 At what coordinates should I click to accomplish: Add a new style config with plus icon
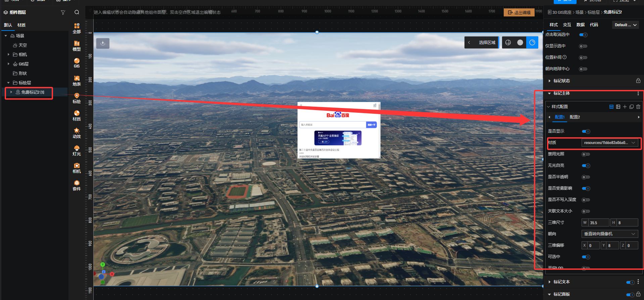pos(625,107)
